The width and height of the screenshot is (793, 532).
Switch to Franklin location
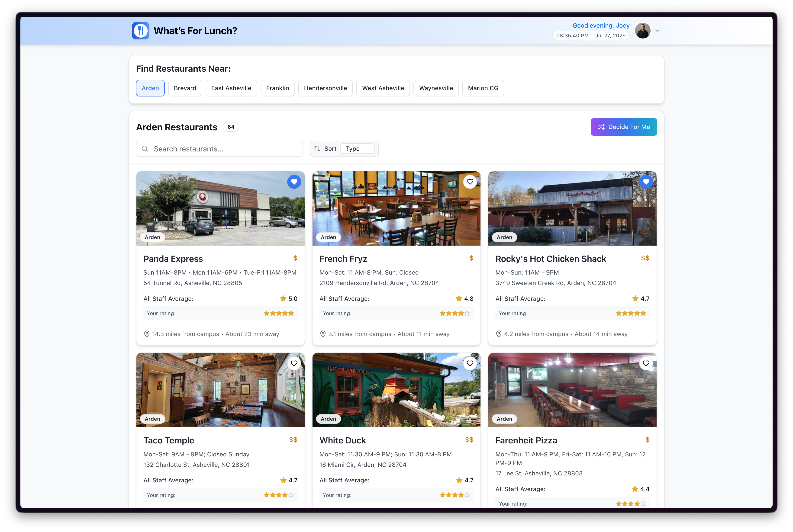click(x=277, y=88)
